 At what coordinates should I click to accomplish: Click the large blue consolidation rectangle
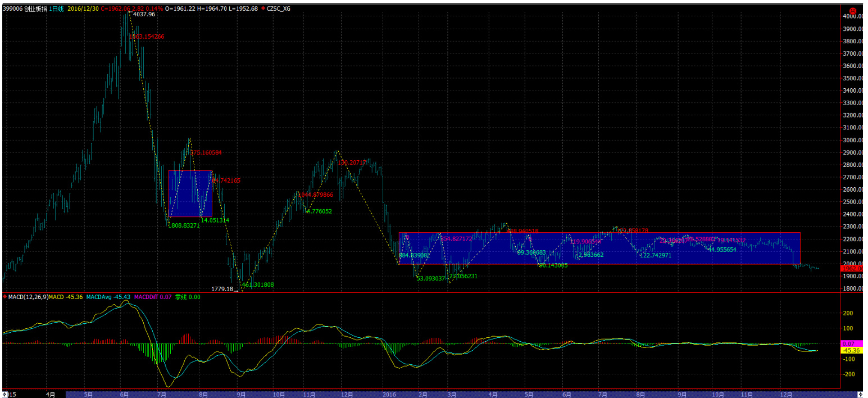tap(599, 248)
